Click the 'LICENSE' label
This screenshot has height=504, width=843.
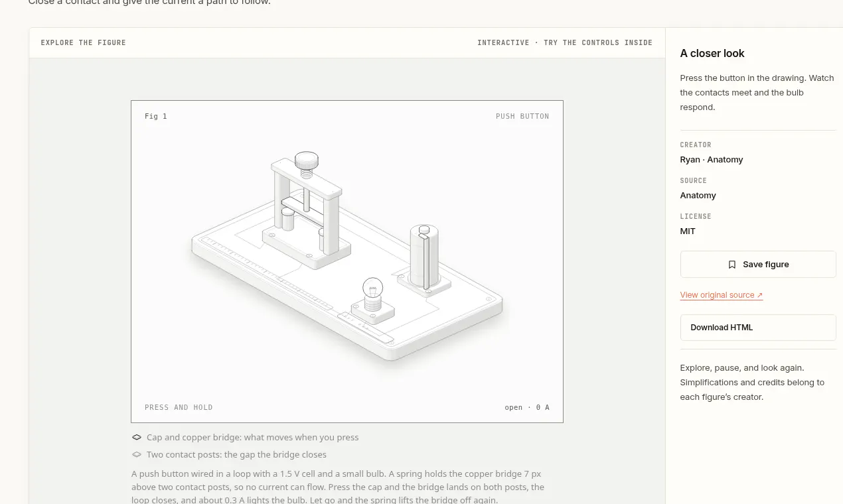pyautogui.click(x=696, y=216)
